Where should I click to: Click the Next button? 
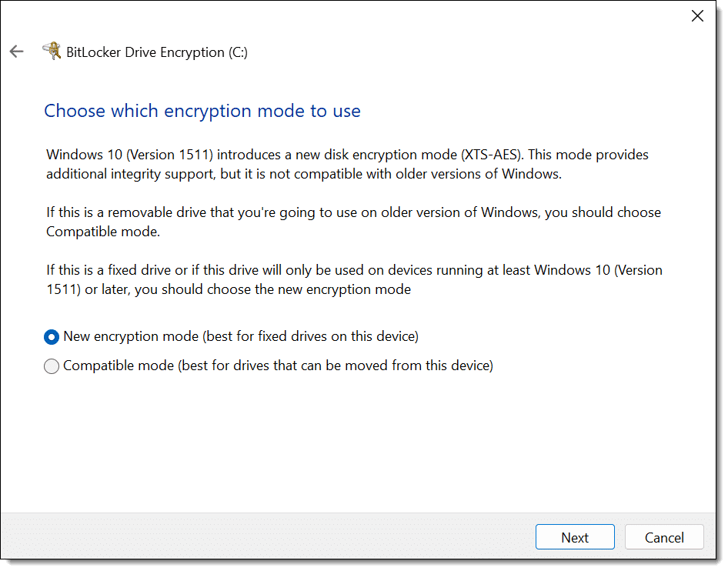coord(575,537)
